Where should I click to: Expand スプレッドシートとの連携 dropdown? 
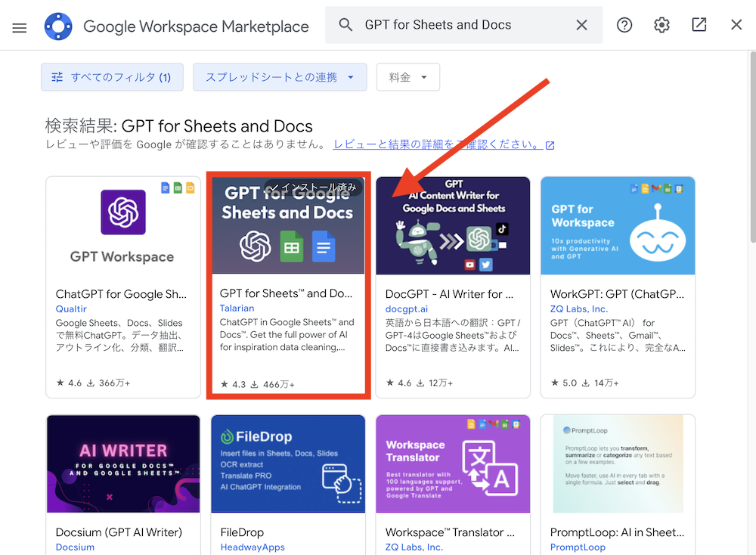coord(280,77)
